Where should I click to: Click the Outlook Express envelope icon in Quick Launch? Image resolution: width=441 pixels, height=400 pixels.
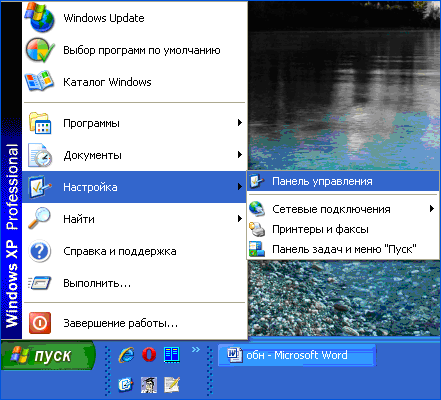click(126, 385)
